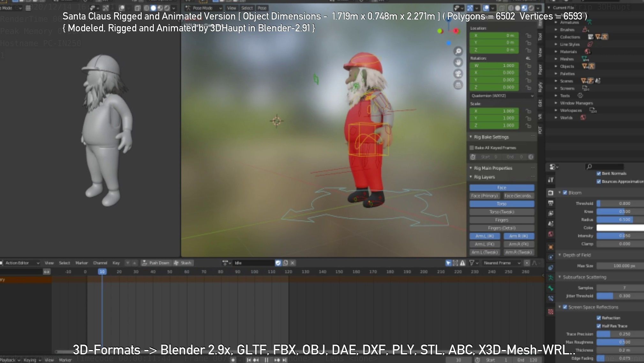Expand the Objects entry in outliner
644x363 pixels.
click(556, 66)
